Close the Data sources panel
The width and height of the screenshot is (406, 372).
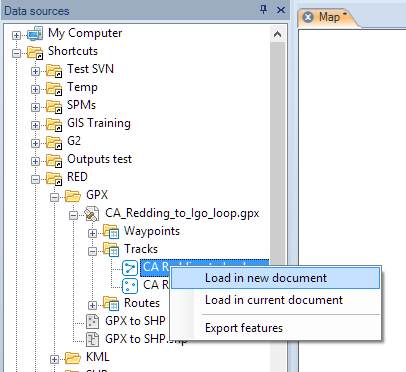point(281,10)
